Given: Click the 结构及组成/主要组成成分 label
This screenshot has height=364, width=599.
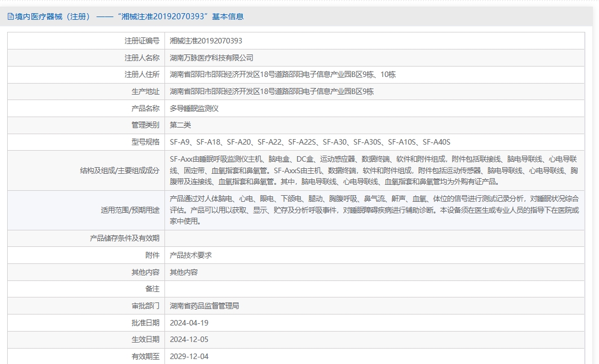Looking at the screenshot, I should point(119,170).
